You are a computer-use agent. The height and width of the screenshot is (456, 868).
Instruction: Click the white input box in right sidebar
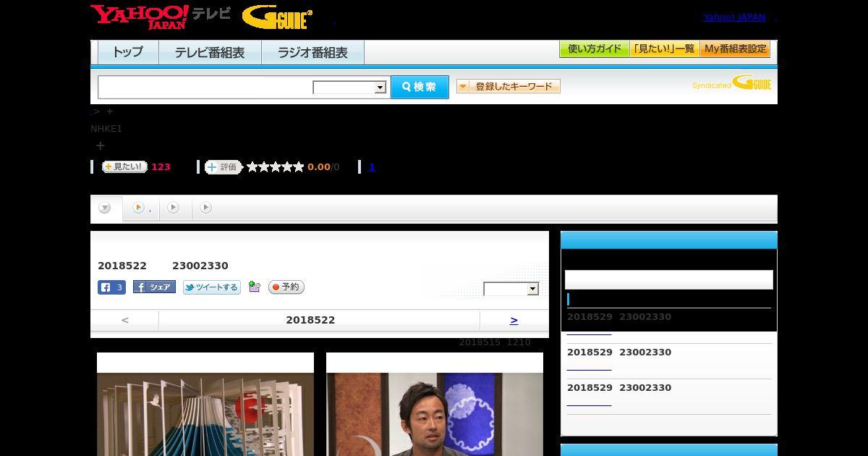669,279
